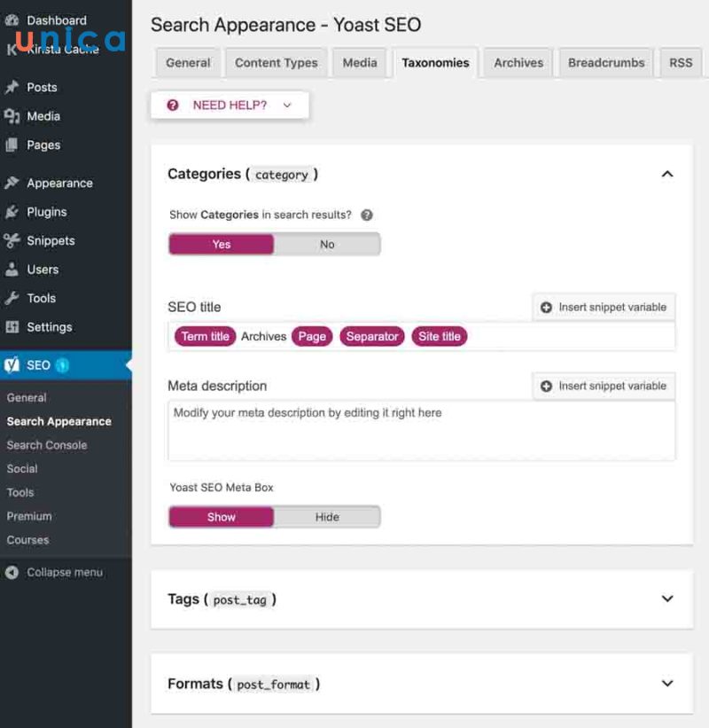Click the Yoast SEO icon in sidebar
This screenshot has height=728, width=709.
(12, 365)
